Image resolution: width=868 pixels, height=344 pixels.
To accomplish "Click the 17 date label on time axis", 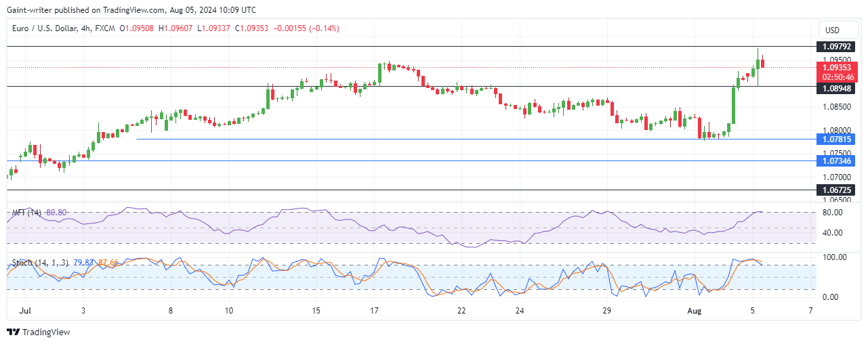I will 375,311.
